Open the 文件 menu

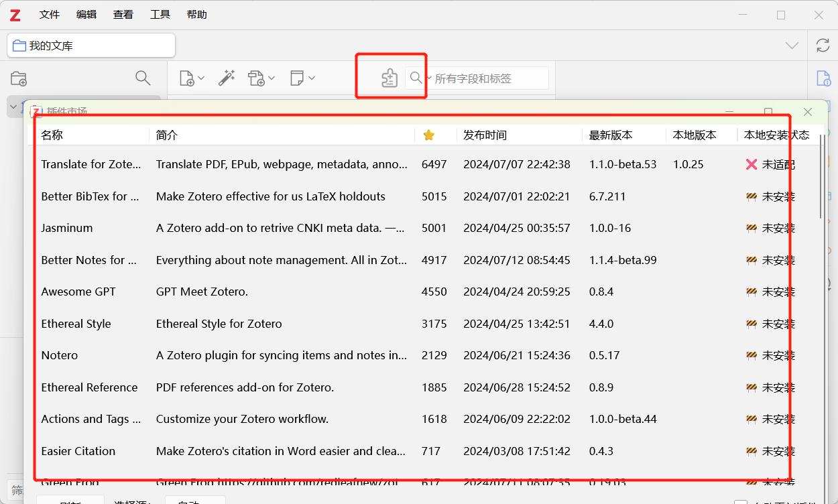click(50, 15)
